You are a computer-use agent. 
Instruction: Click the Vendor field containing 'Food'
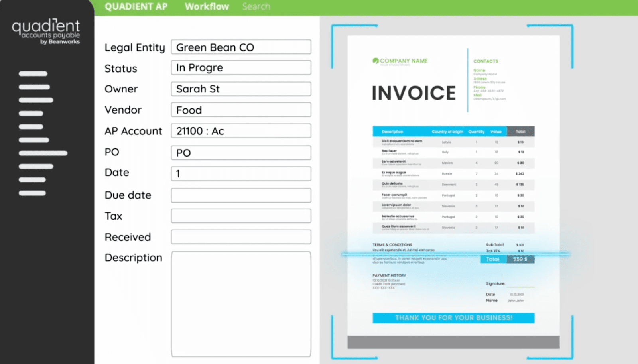tap(241, 110)
